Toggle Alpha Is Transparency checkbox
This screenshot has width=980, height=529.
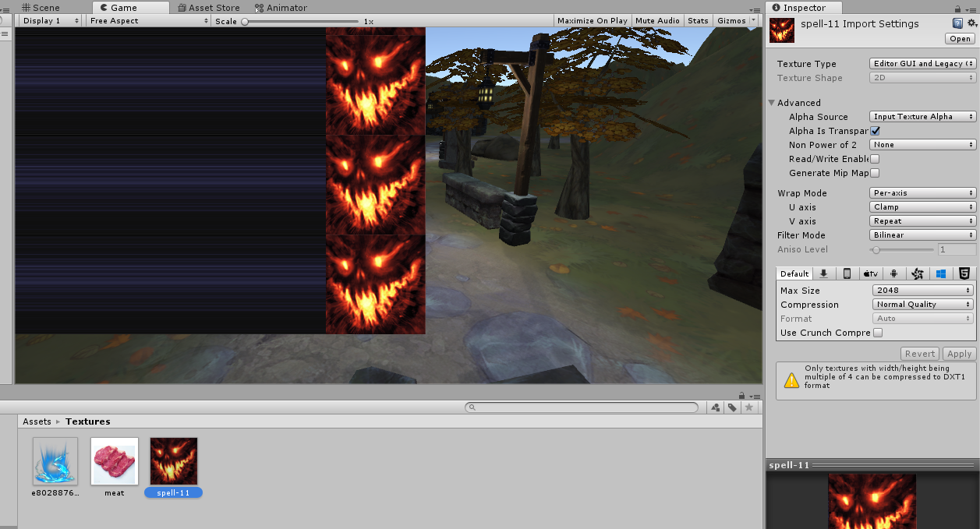(x=875, y=131)
